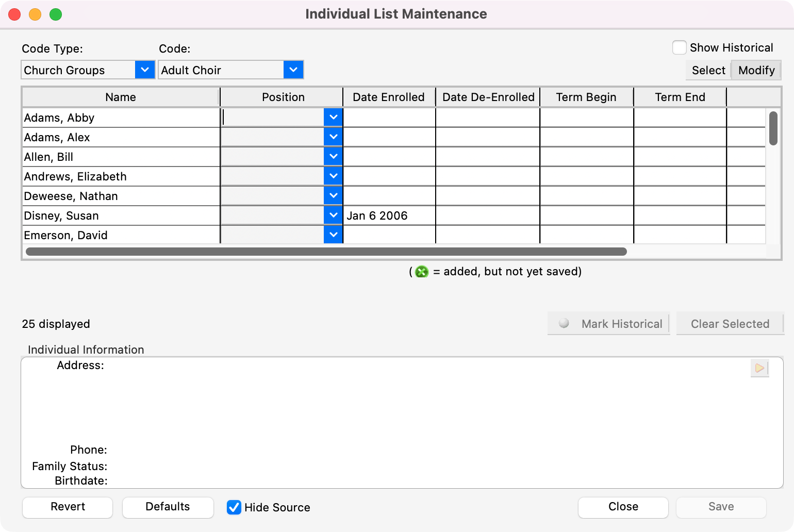Open Position dropdown for Adams, Alex
Viewport: 794px width, 532px height.
[334, 137]
